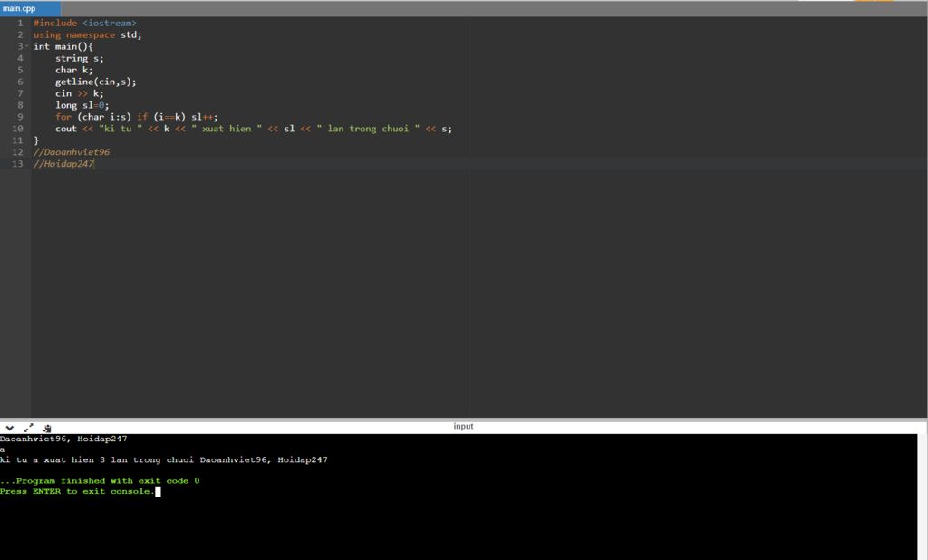Click the "int main(){" line
Viewport: 928px width, 560px height.
click(x=63, y=46)
